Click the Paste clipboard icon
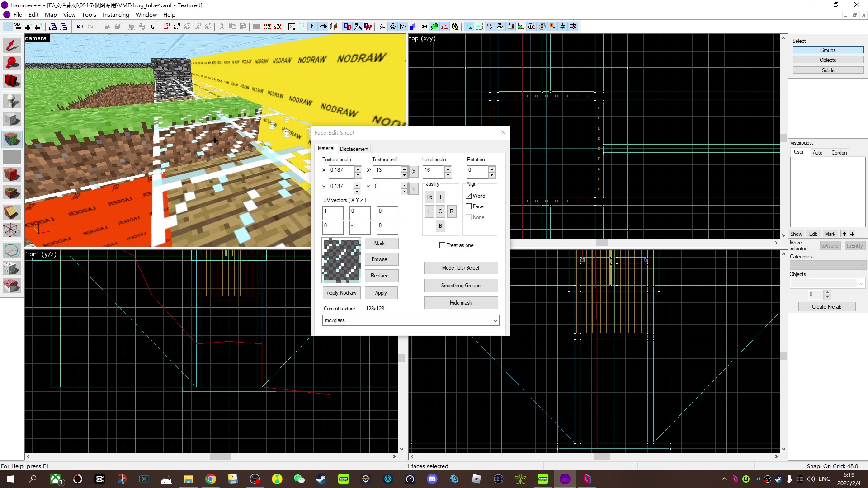Viewport: 868px width, 488px height. [x=243, y=27]
